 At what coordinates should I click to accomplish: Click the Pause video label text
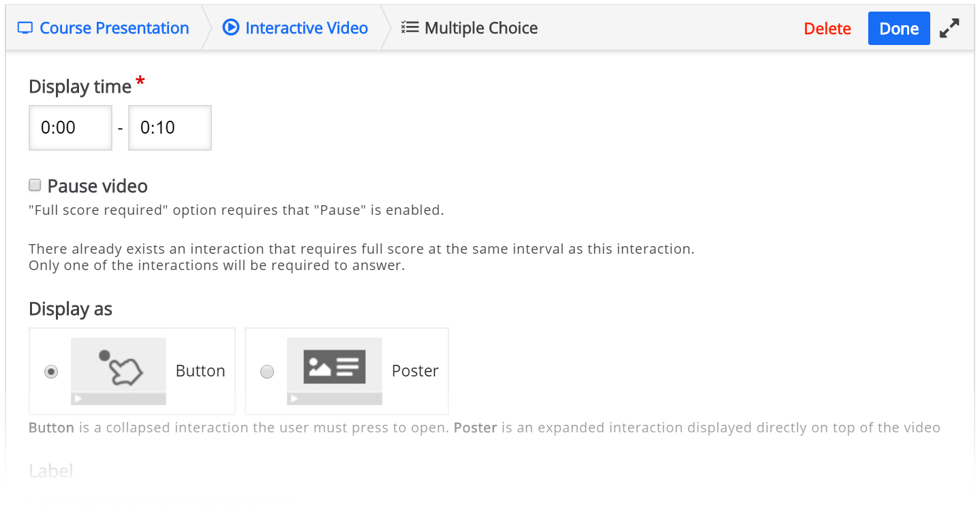97,186
